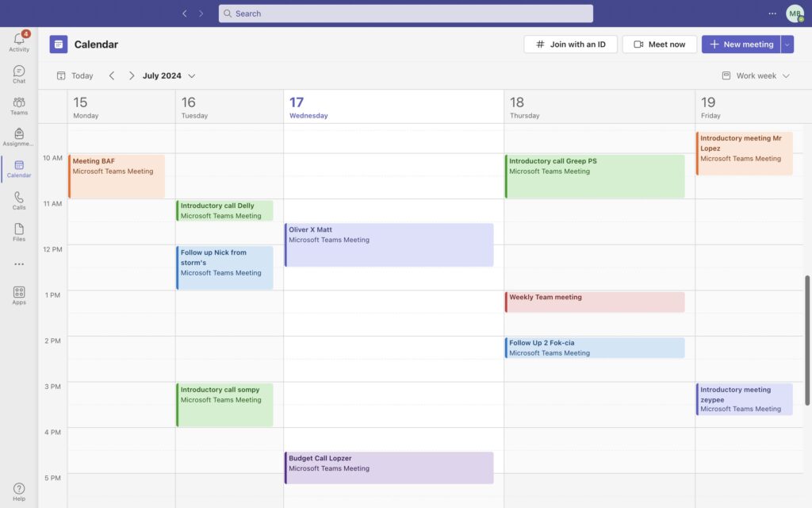Open the Apps sidebar icon
Image resolution: width=812 pixels, height=508 pixels.
tap(19, 295)
